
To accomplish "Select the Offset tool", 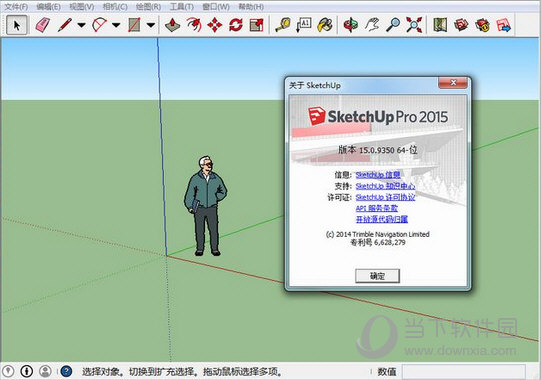I will [194, 25].
